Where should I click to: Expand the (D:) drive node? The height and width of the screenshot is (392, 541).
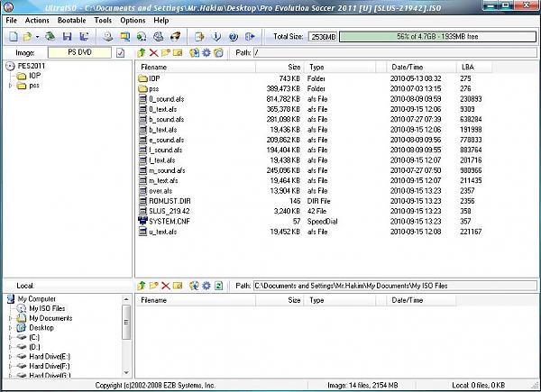[10, 347]
